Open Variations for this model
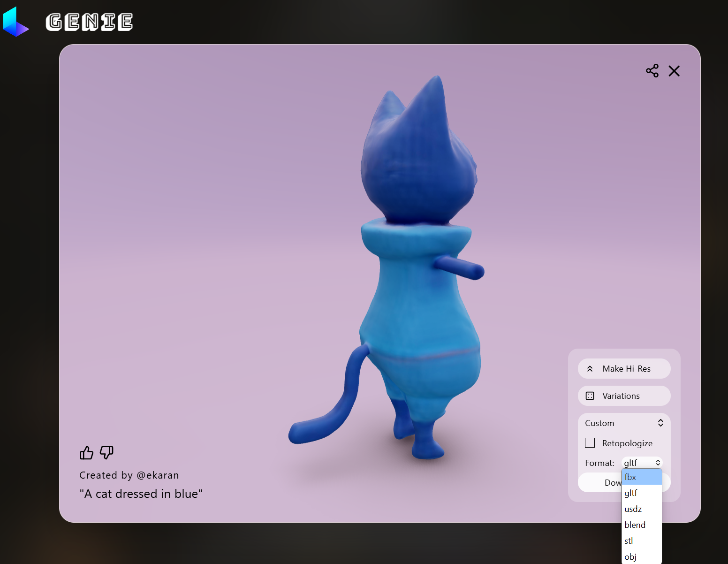The image size is (728, 564). coord(624,396)
